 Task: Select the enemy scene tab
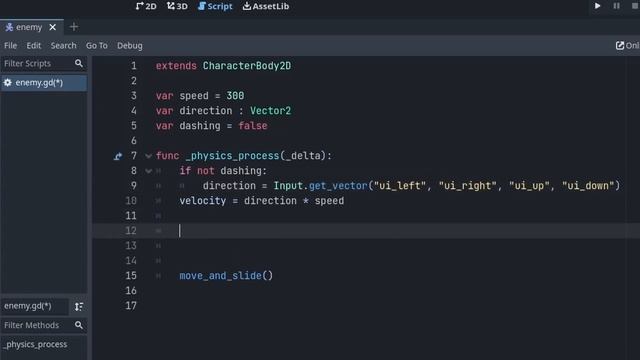click(x=29, y=27)
